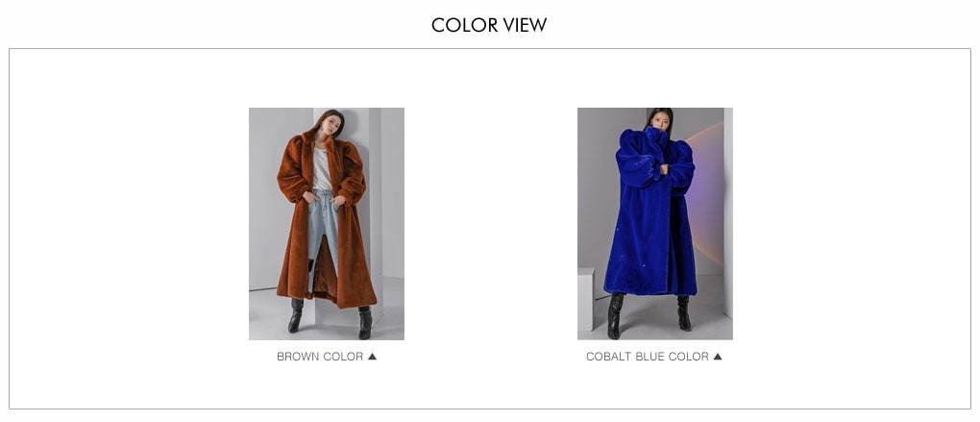Open the cobalt blue coat photo
Image resolution: width=980 pixels, height=422 pixels.
pyautogui.click(x=655, y=224)
